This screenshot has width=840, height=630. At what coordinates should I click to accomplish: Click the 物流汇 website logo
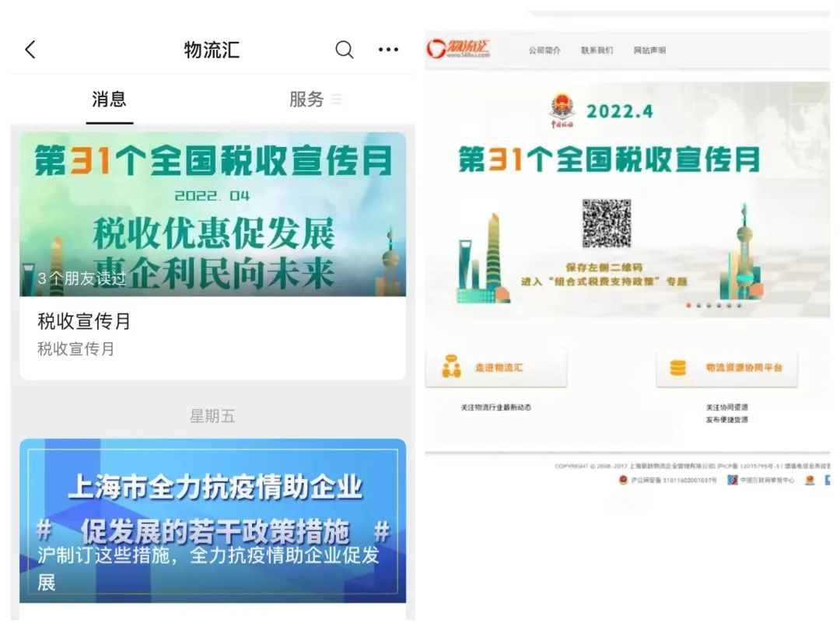(459, 48)
